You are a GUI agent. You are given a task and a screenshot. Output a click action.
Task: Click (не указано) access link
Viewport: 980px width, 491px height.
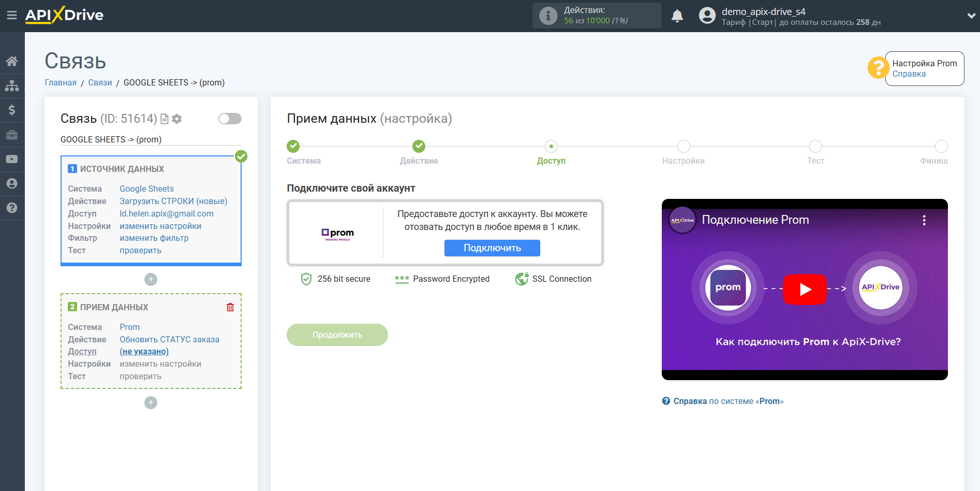coord(144,352)
